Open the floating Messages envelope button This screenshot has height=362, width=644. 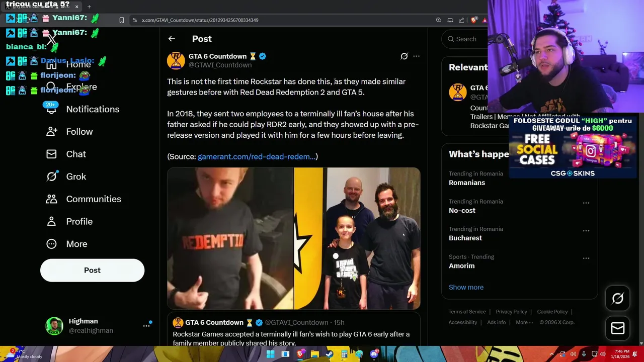pos(618,328)
